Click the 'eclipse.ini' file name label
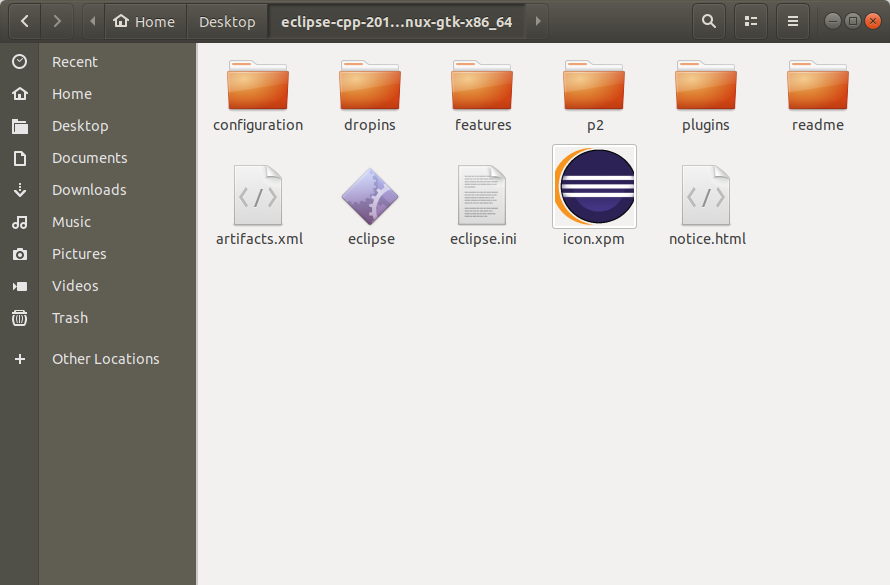The width and height of the screenshot is (890, 585). coord(483,239)
